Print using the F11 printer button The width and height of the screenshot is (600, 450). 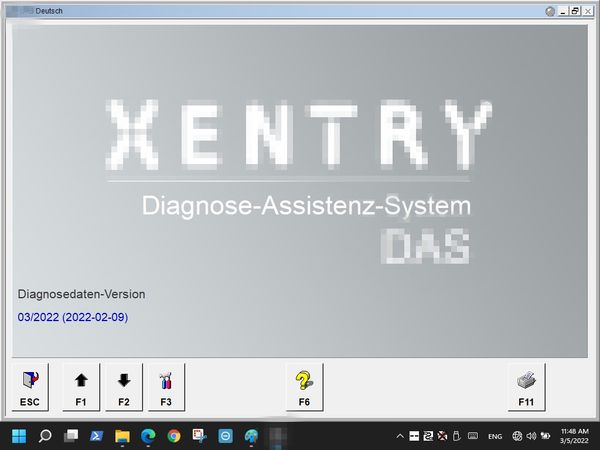tap(527, 387)
